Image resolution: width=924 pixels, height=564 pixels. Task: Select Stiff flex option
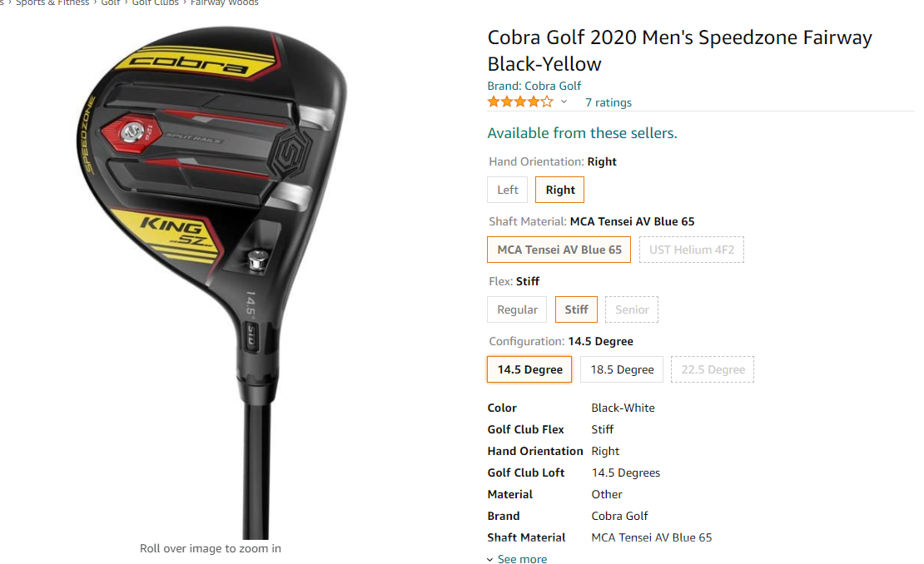coord(576,309)
